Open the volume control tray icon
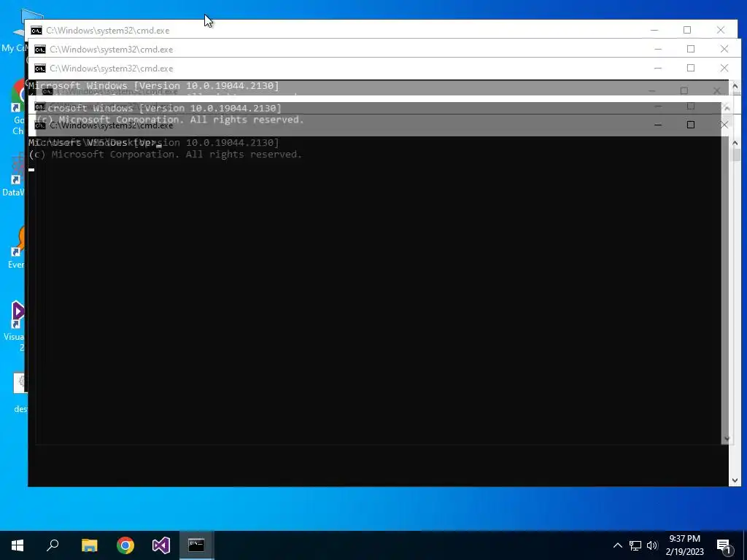The width and height of the screenshot is (747, 560). point(653,545)
